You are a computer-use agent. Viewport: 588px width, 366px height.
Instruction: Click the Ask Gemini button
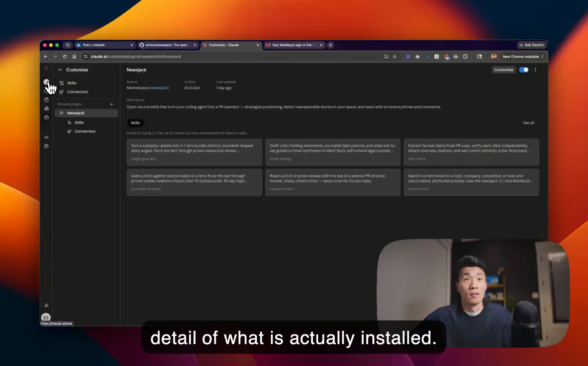coord(531,45)
